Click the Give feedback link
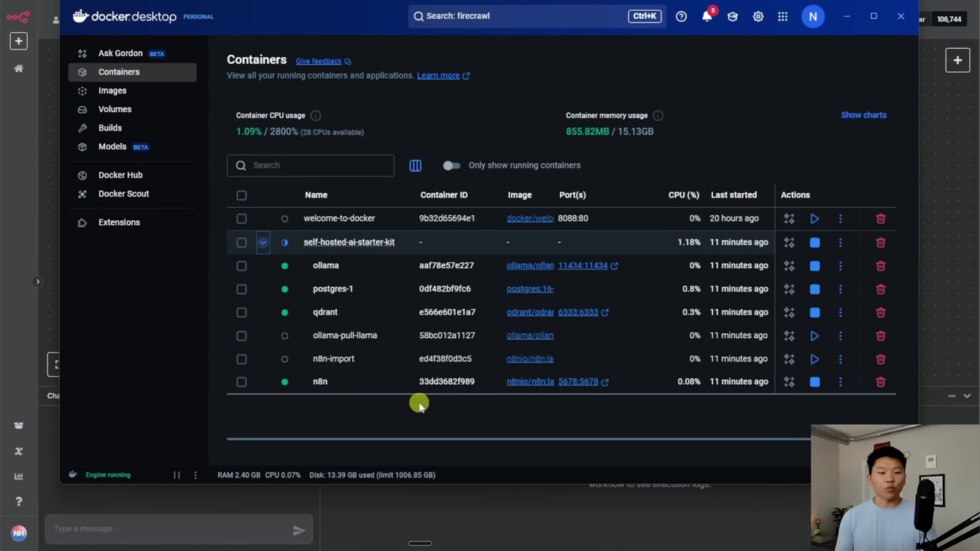The width and height of the screenshot is (980, 551). click(x=323, y=61)
